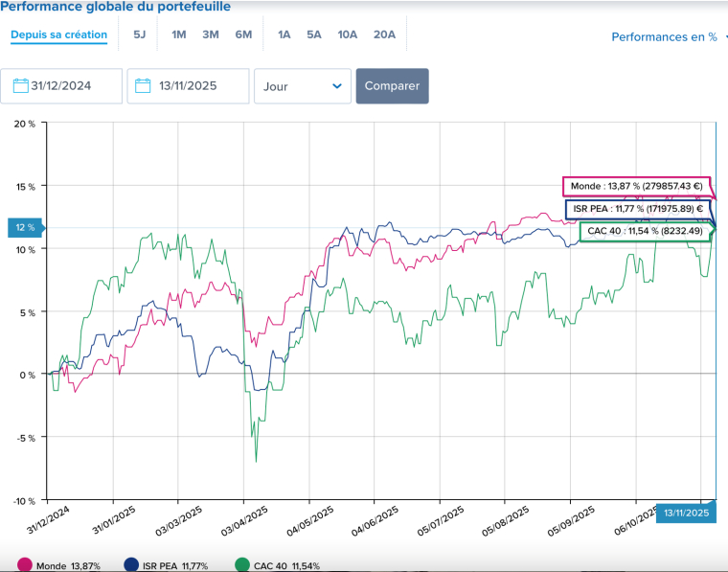The width and height of the screenshot is (728, 572).
Task: Choose the 6M period
Action: coord(243,34)
